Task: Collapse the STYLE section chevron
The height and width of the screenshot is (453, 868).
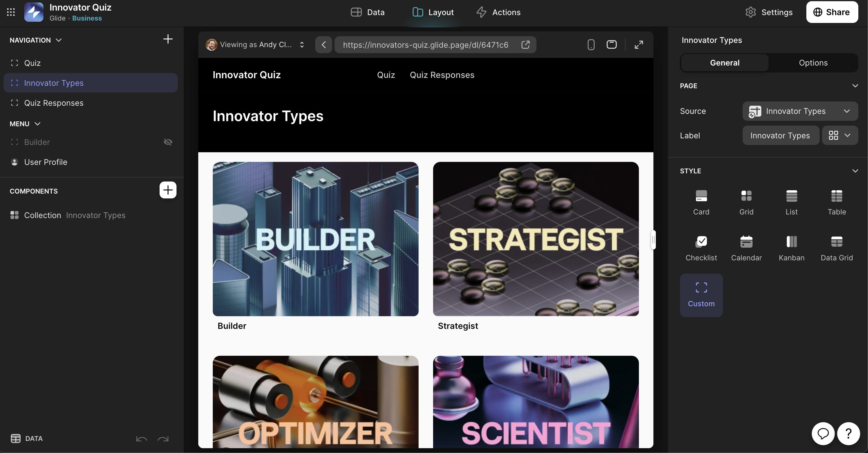Action: coord(855,171)
